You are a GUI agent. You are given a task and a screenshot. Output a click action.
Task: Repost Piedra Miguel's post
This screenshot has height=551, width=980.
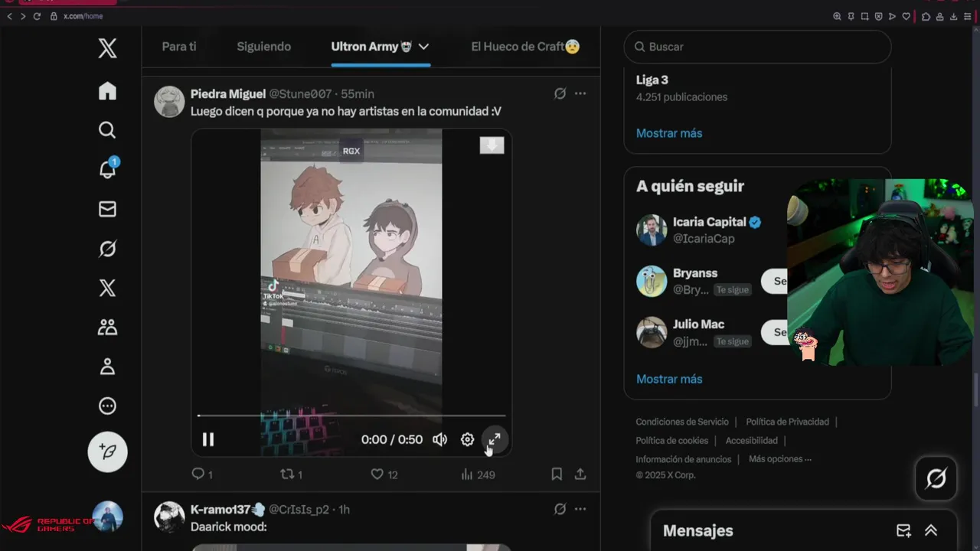pos(291,474)
